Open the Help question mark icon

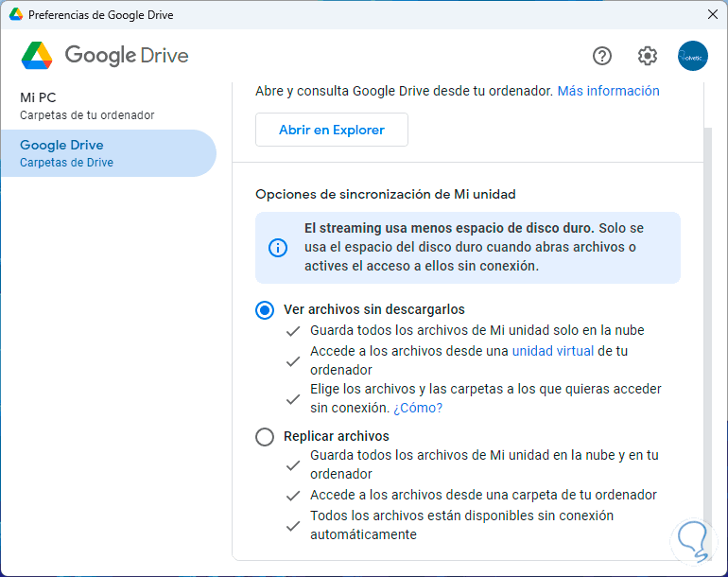pos(602,56)
